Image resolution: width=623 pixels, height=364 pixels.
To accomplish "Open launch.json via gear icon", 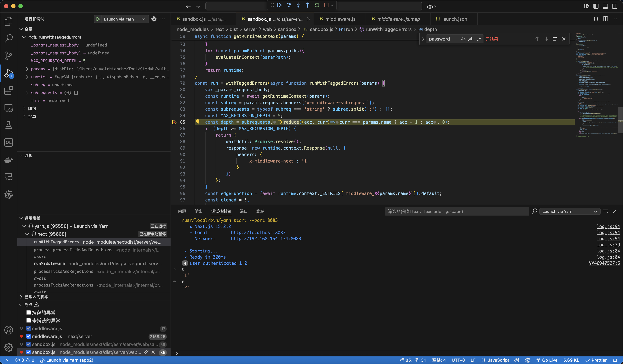I will [154, 19].
